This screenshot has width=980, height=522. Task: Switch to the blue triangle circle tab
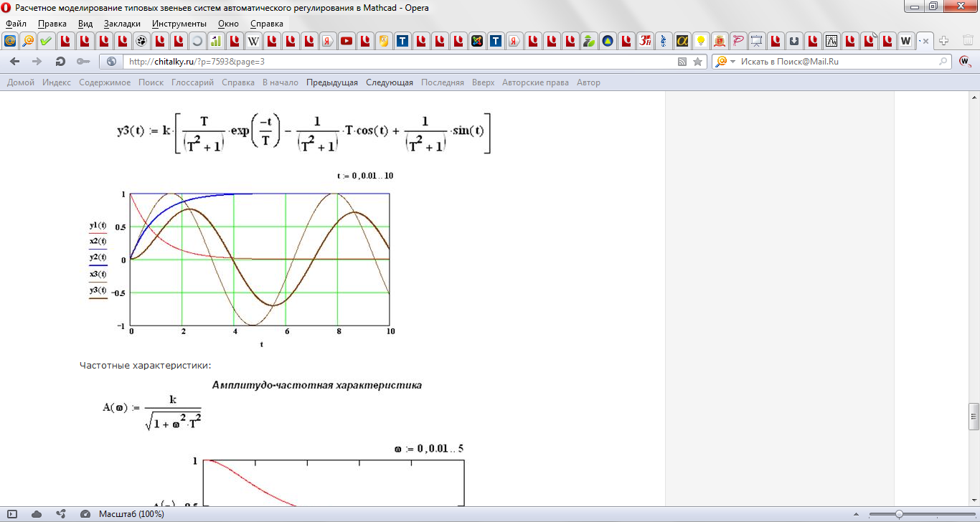[x=607, y=40]
